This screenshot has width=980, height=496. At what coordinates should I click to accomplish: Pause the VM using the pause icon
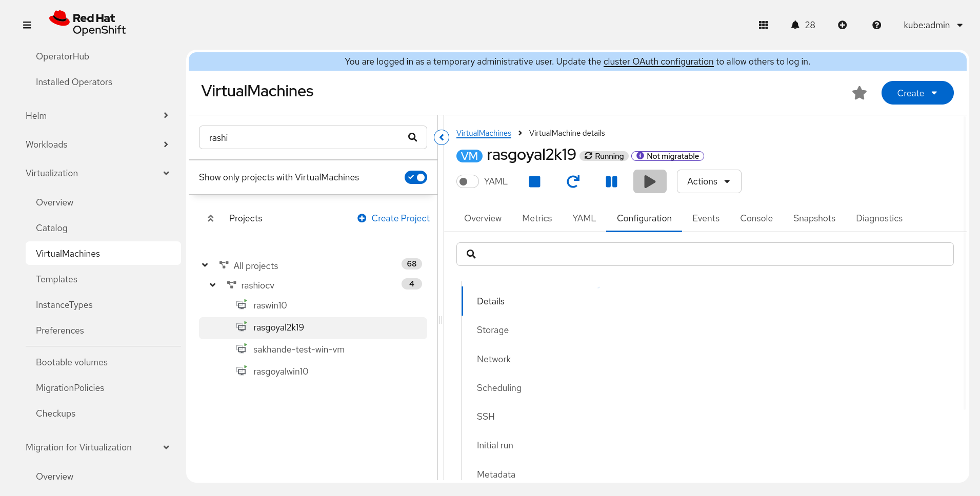pyautogui.click(x=611, y=181)
